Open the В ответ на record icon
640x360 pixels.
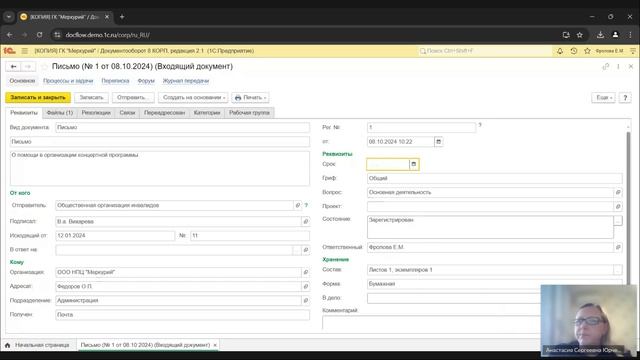pyautogui.click(x=306, y=250)
